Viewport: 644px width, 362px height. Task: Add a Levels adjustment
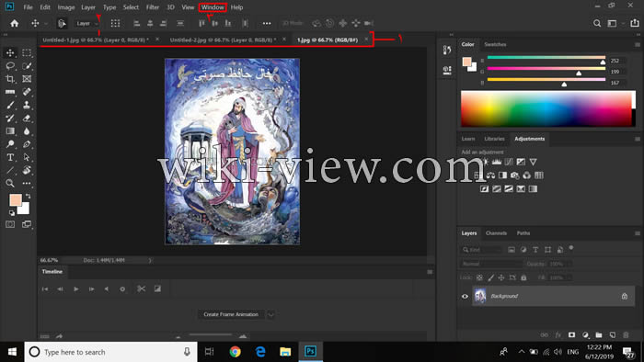(497, 162)
